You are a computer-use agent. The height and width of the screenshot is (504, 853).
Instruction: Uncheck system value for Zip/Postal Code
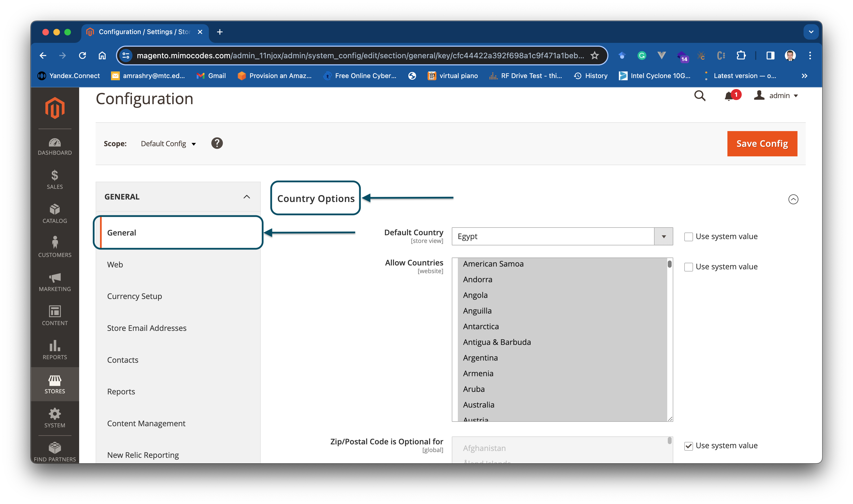pyautogui.click(x=688, y=446)
